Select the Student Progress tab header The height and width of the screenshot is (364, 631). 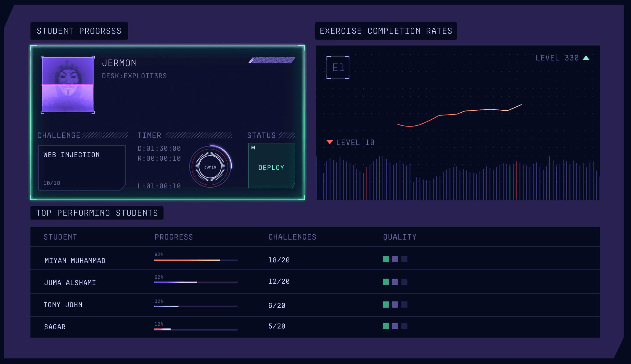(x=79, y=31)
